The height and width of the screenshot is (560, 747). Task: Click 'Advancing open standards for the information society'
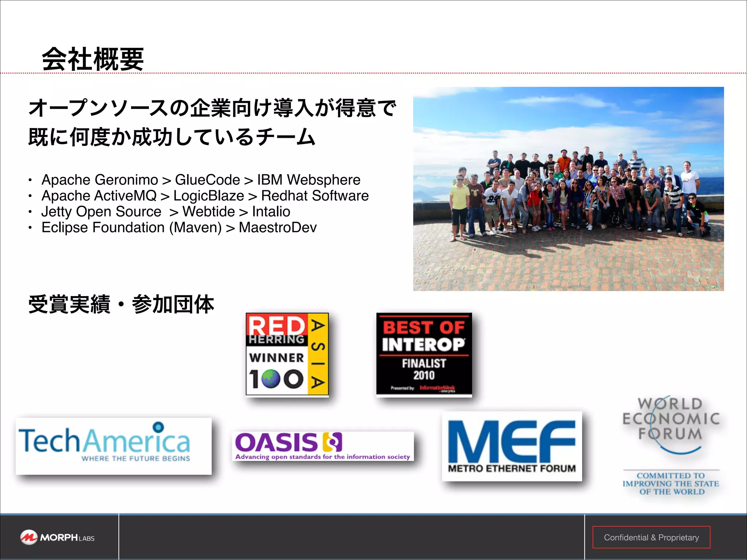322,456
